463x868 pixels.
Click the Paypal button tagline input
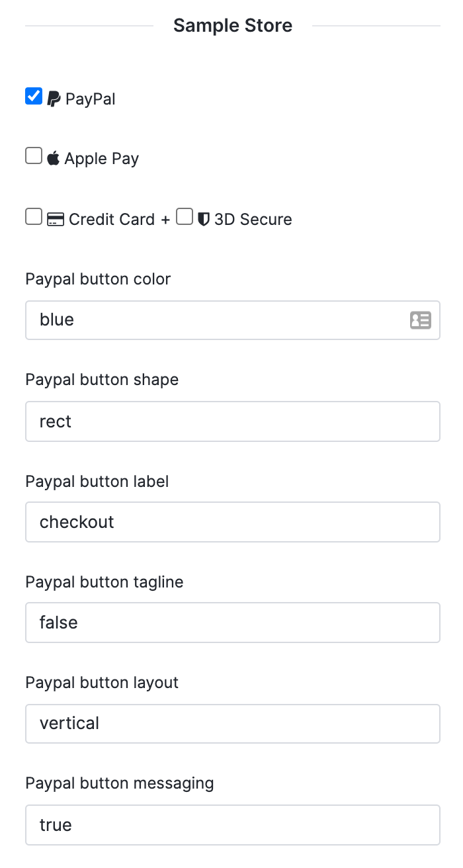click(233, 623)
